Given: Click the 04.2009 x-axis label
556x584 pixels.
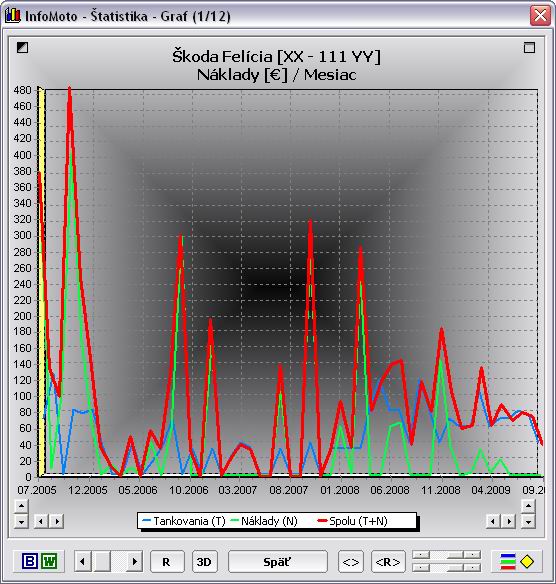Looking at the screenshot, I should click(x=491, y=490).
